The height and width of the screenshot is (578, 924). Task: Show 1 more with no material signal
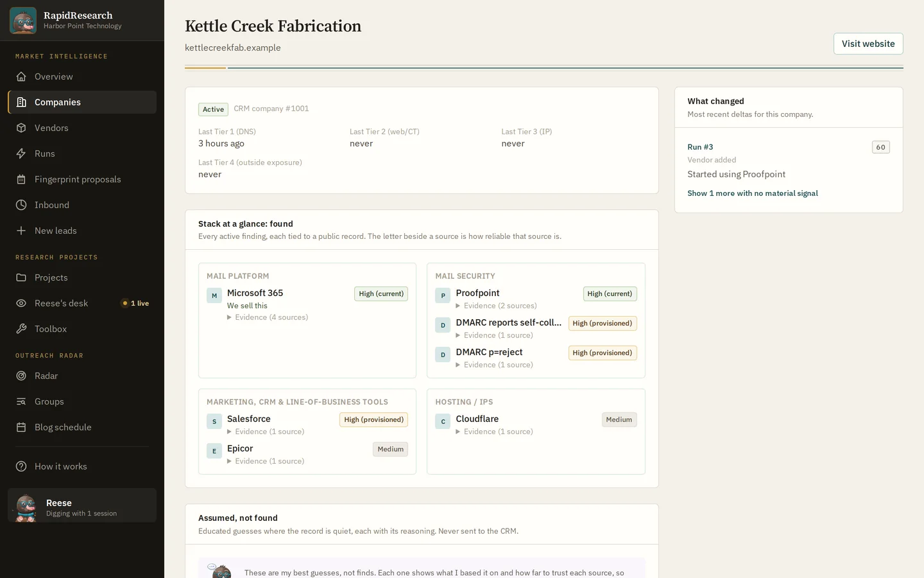coord(753,193)
